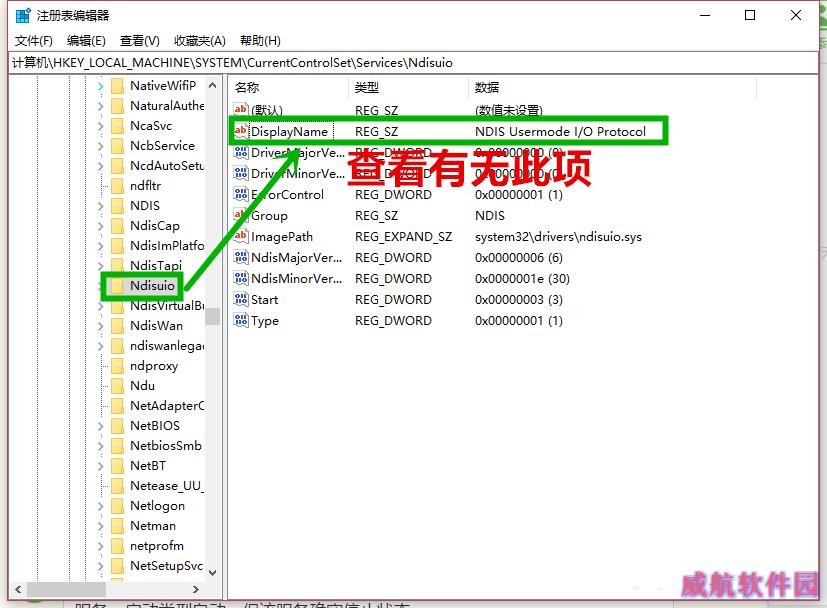
Task: Click the NdisMajorVersion DWORD icon
Action: (x=240, y=257)
